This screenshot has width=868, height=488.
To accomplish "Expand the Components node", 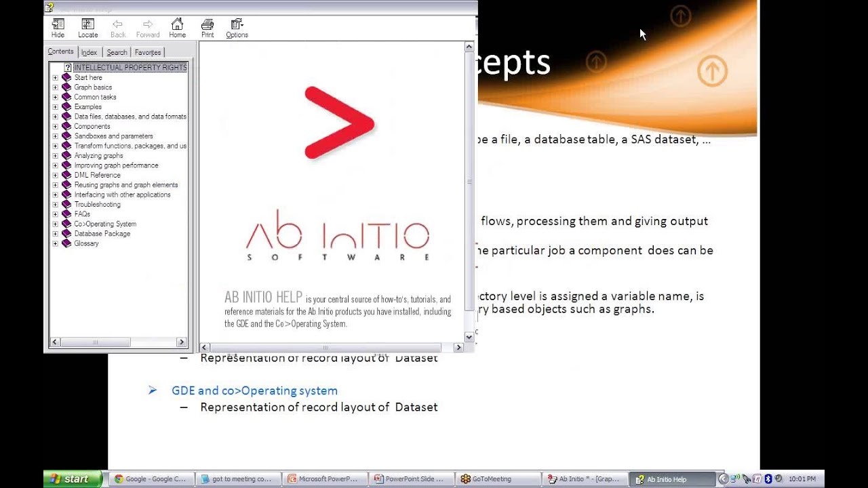I will tap(56, 126).
